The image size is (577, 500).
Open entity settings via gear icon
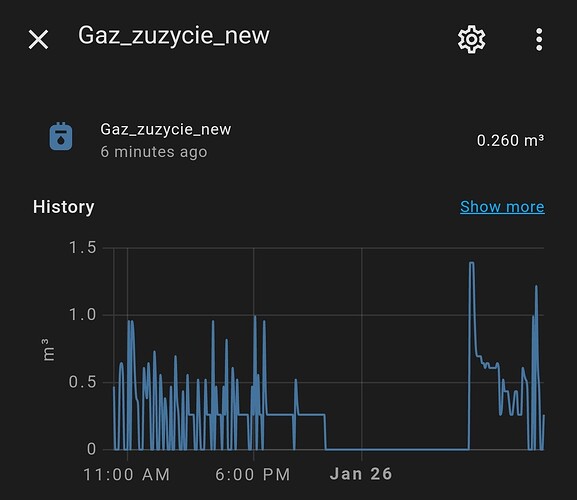tap(471, 39)
